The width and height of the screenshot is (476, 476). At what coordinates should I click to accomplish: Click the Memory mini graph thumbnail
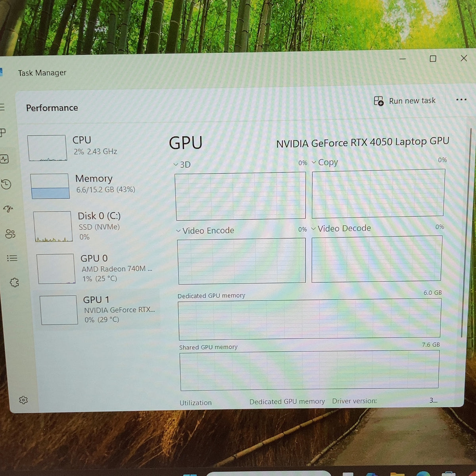pyautogui.click(x=50, y=186)
